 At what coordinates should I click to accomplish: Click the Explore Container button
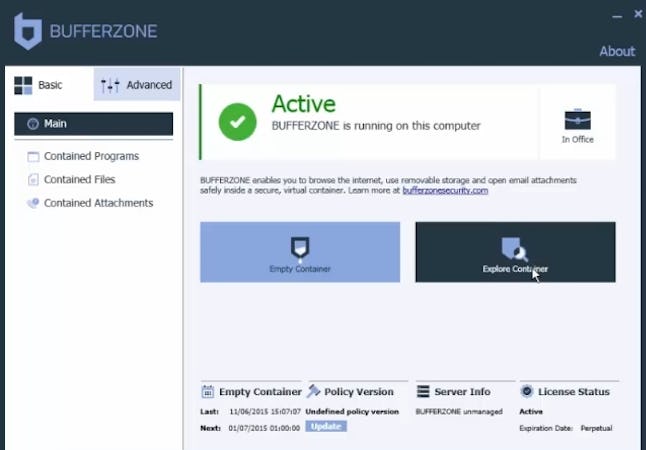click(515, 252)
